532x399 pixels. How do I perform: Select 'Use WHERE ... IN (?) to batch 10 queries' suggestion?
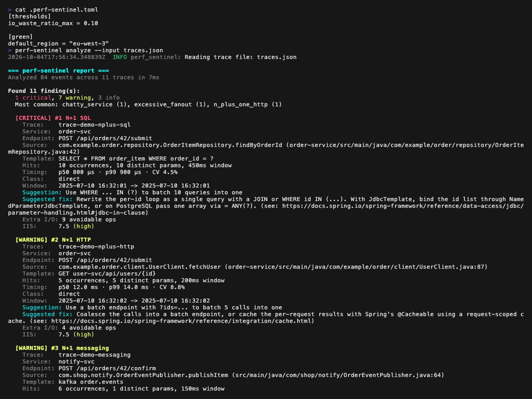tap(154, 192)
